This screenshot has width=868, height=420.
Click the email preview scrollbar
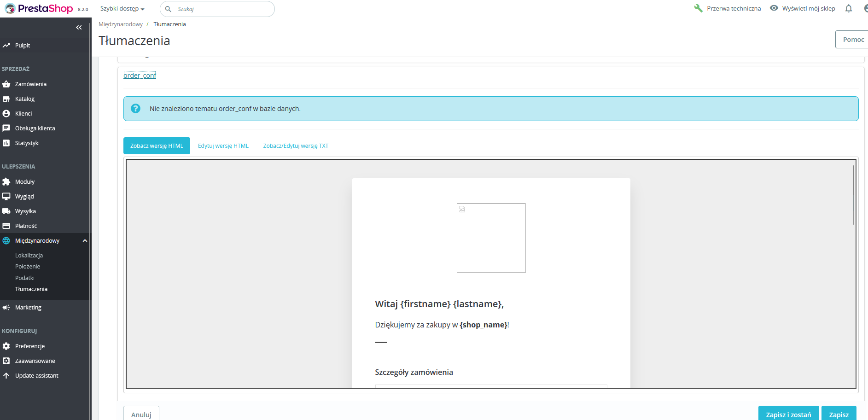854,195
